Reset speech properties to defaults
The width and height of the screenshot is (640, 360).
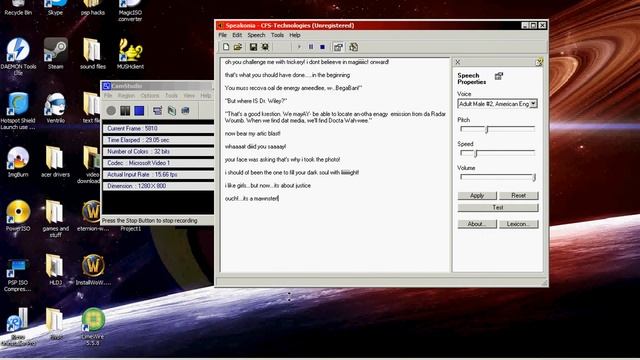coord(519,196)
